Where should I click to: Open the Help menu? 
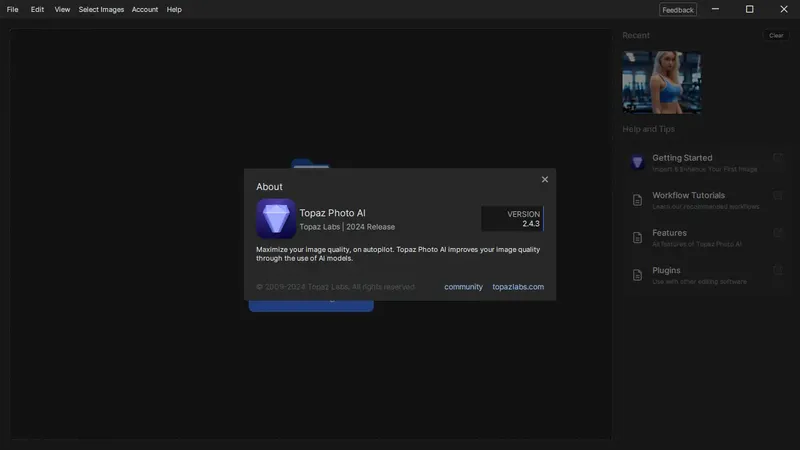pos(174,9)
